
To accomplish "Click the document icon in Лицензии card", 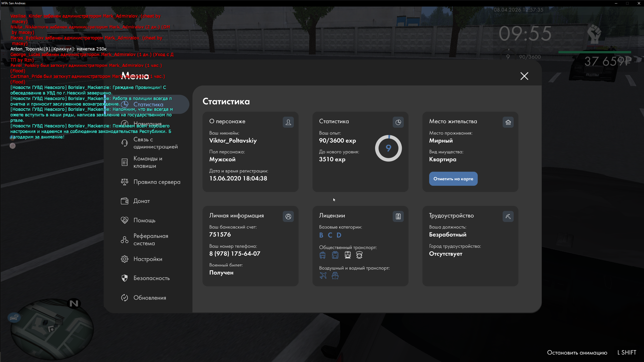I will [398, 216].
